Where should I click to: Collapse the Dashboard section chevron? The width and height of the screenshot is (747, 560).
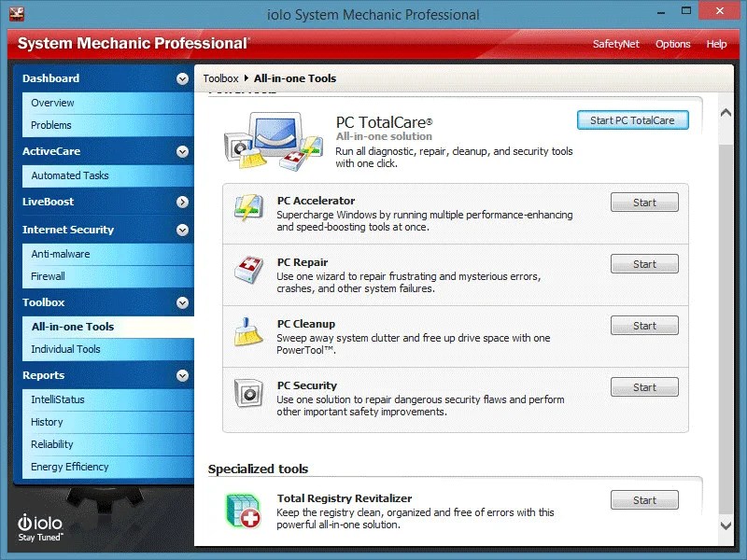182,78
